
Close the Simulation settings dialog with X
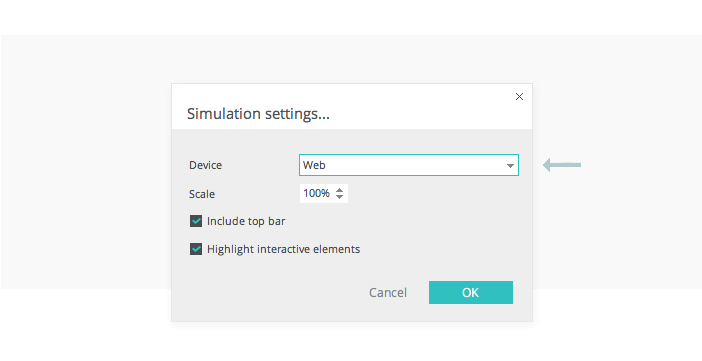pos(519,96)
